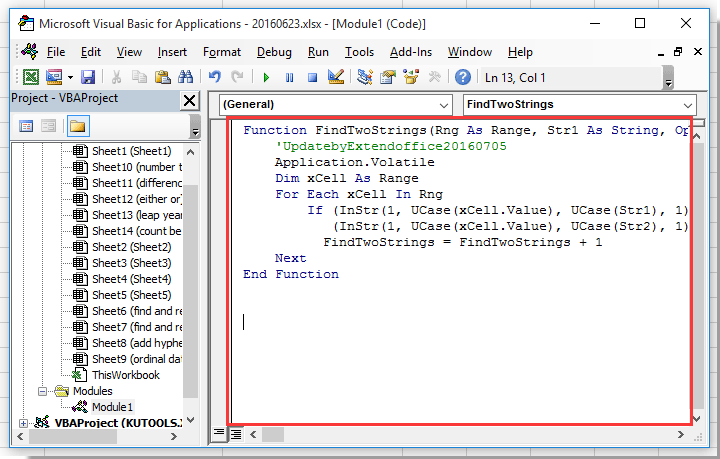Switch to Procedure View button
Viewport: 720px width, 459px height.
[x=219, y=434]
